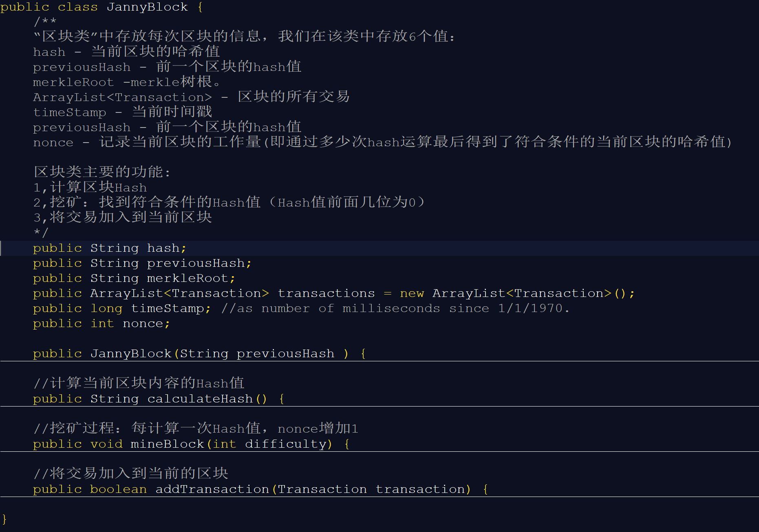Viewport: 759px width, 532px height.
Task: Click the class name JannyBlock in declaration
Action: tap(147, 7)
